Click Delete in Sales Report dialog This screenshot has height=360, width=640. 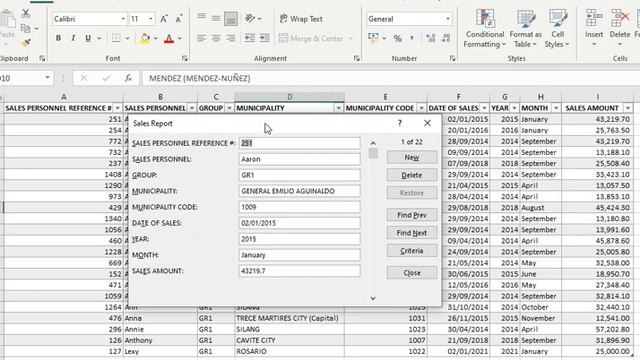tap(412, 175)
